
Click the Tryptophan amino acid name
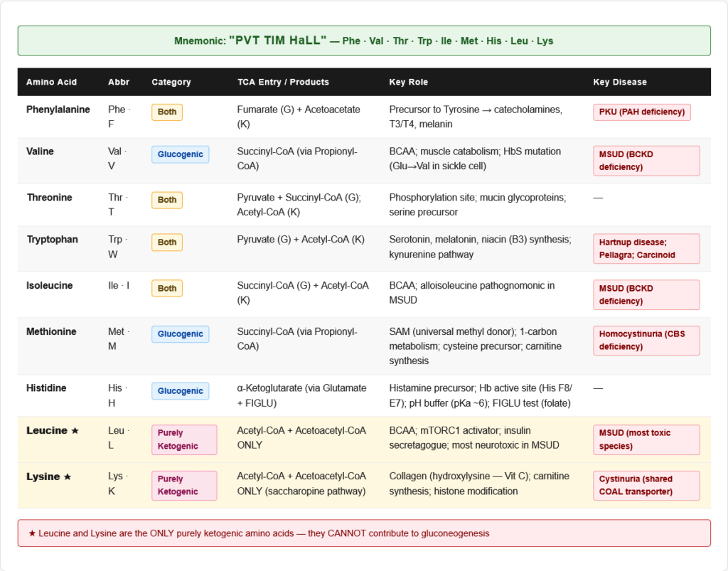tap(52, 240)
